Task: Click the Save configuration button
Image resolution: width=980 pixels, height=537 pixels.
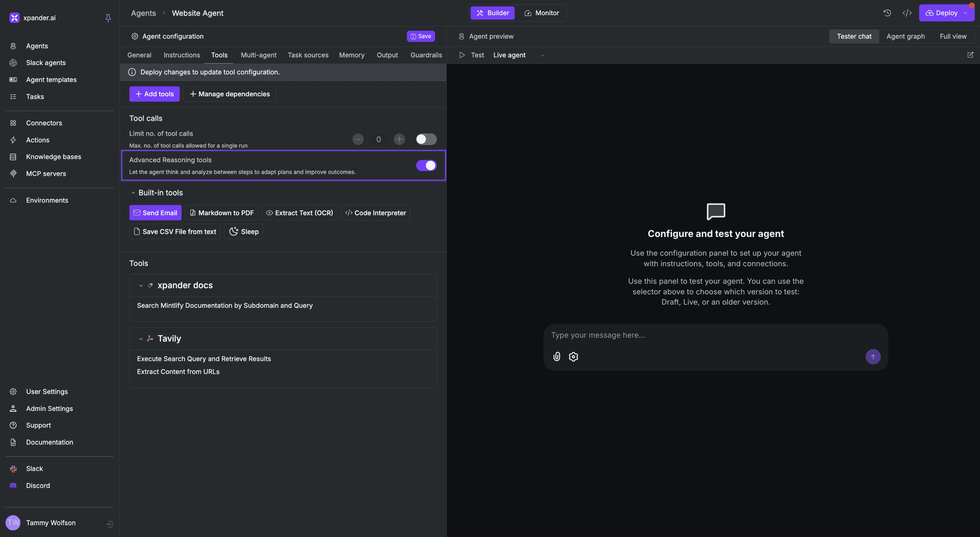Action: [x=420, y=36]
